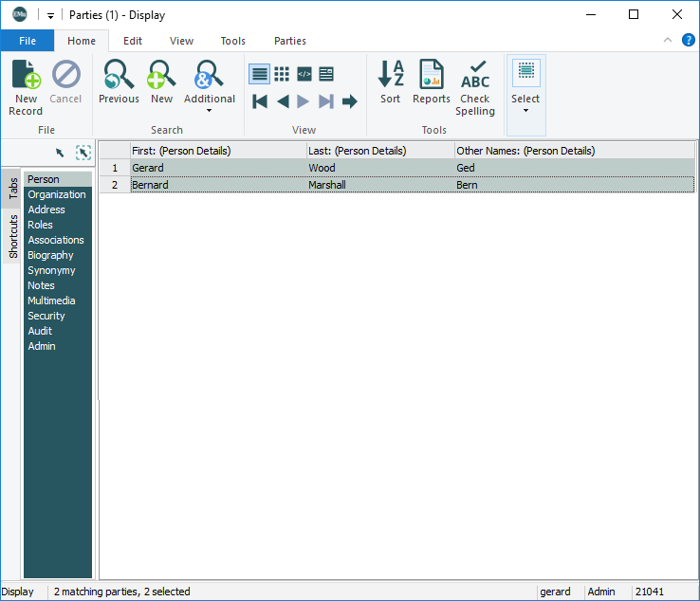
Task: Start a New search
Action: (x=162, y=76)
